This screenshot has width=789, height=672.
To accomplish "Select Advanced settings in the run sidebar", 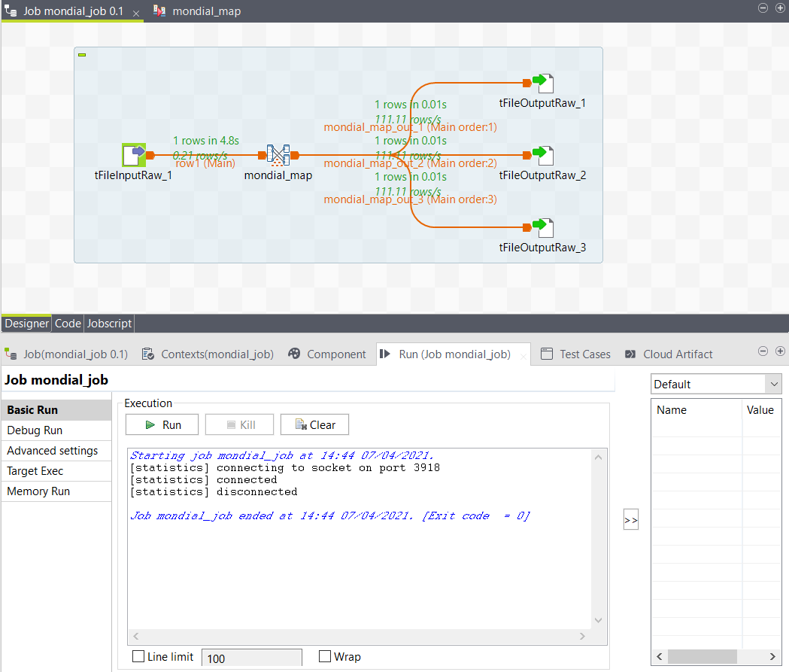I will (53, 451).
